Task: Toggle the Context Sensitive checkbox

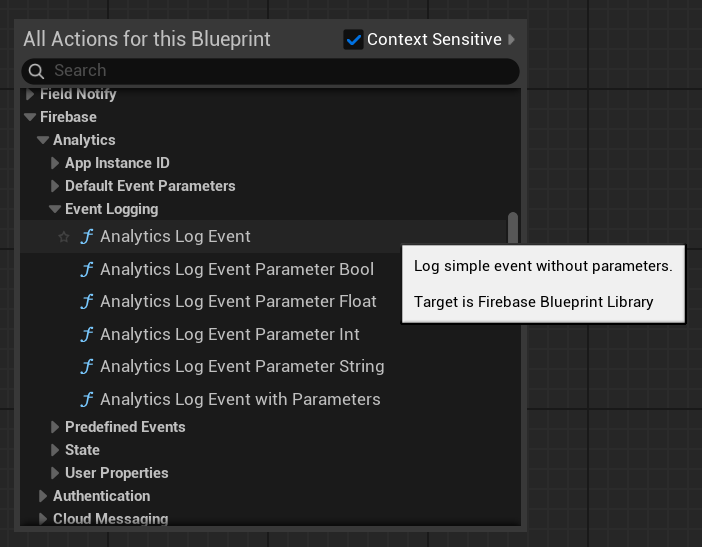Action: click(353, 40)
